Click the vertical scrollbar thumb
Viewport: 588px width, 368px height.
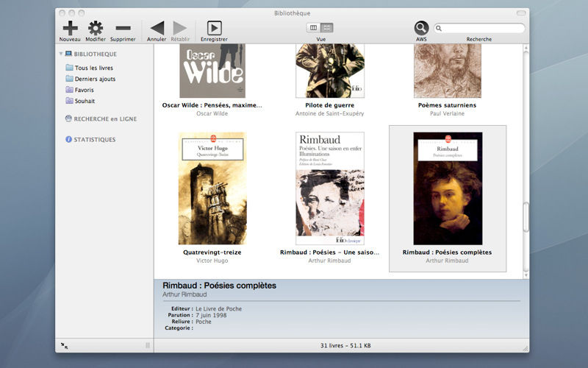[x=526, y=216]
